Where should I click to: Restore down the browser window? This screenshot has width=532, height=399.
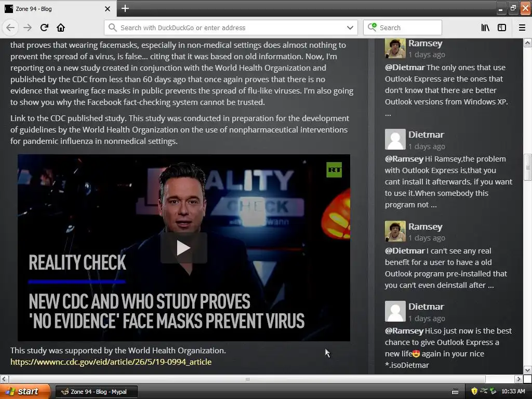click(513, 8)
